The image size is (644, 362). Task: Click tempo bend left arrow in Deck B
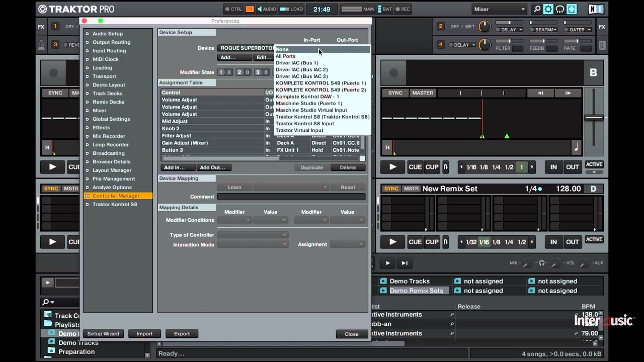tap(540, 93)
